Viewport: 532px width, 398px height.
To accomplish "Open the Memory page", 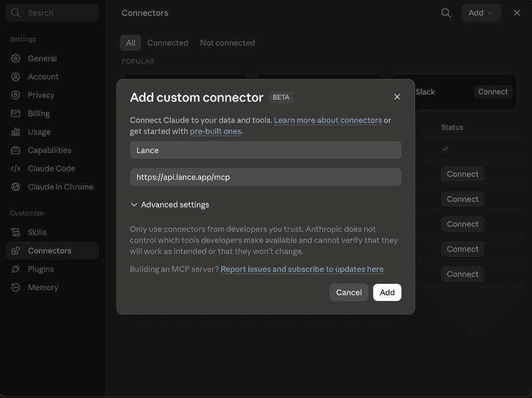I will click(52, 287).
